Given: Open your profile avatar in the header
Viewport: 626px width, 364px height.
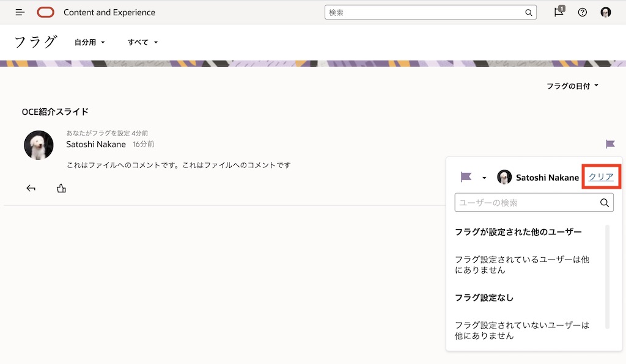Looking at the screenshot, I should pos(605,12).
